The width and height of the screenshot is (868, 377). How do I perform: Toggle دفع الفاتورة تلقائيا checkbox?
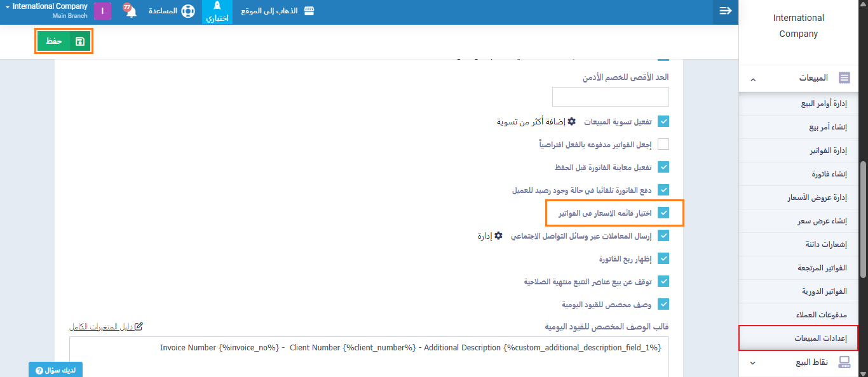(663, 190)
